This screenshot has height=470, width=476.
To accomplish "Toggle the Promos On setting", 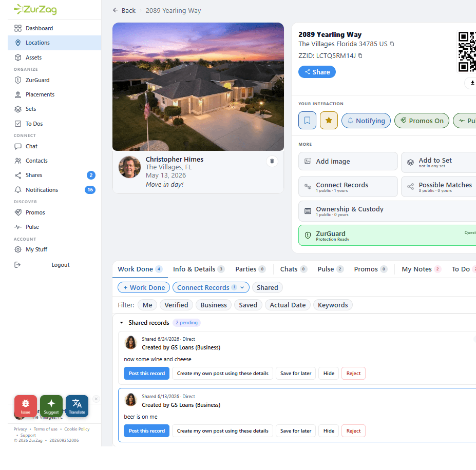I will tap(422, 121).
